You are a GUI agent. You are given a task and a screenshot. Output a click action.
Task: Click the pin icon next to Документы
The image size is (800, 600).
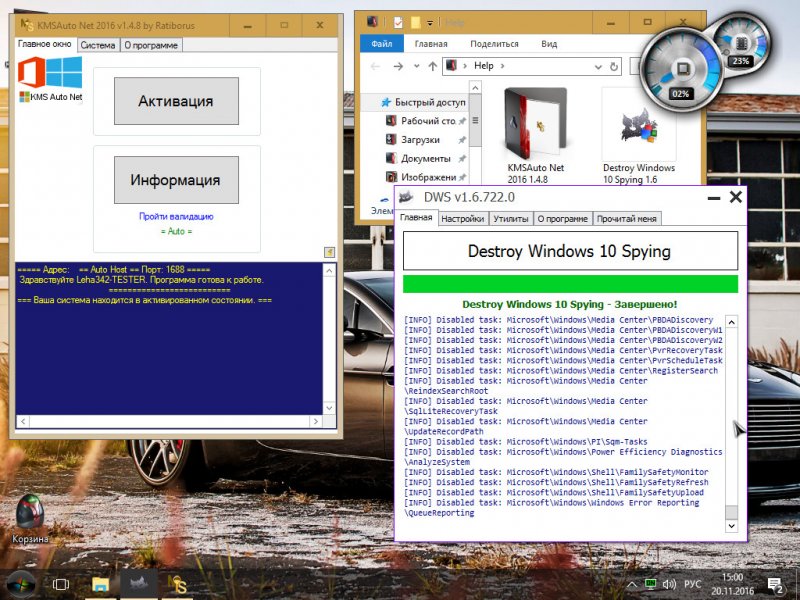(462, 158)
